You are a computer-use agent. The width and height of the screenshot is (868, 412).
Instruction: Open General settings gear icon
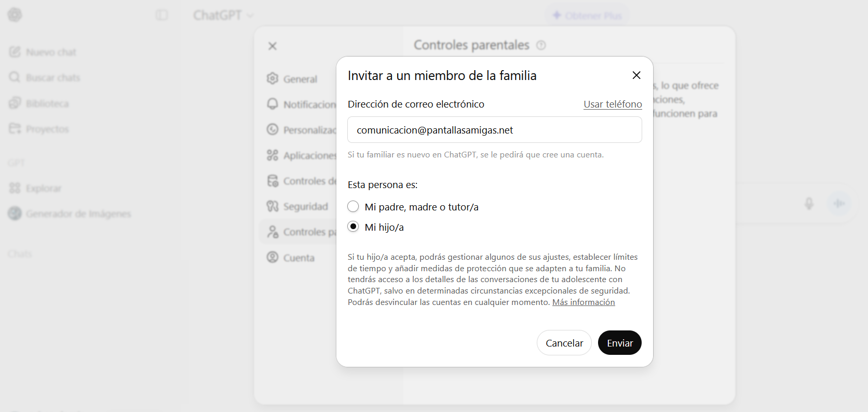[273, 78]
